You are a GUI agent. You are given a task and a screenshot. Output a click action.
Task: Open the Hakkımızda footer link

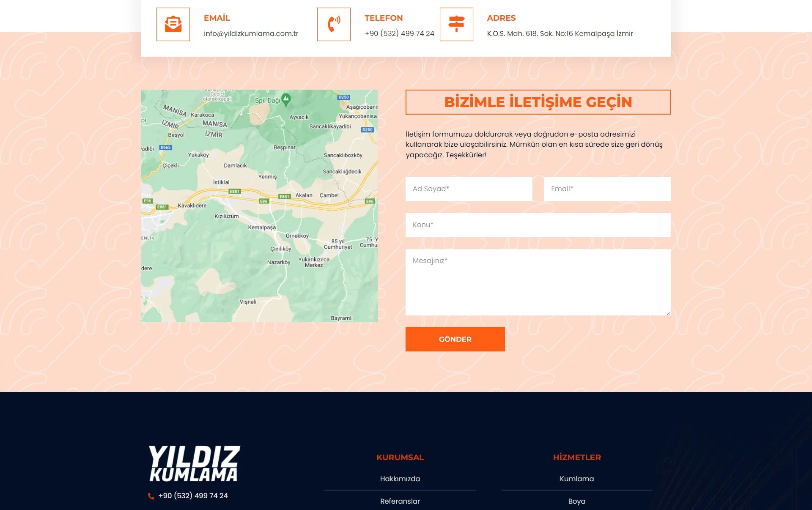click(x=400, y=479)
